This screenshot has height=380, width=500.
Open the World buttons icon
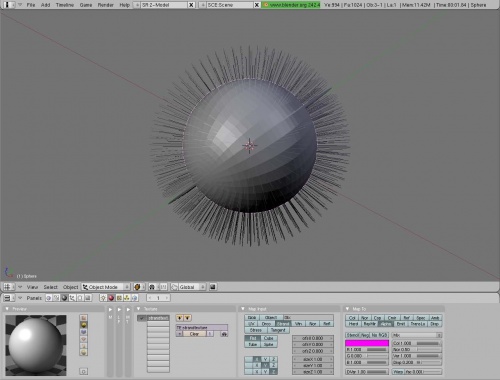click(x=135, y=298)
